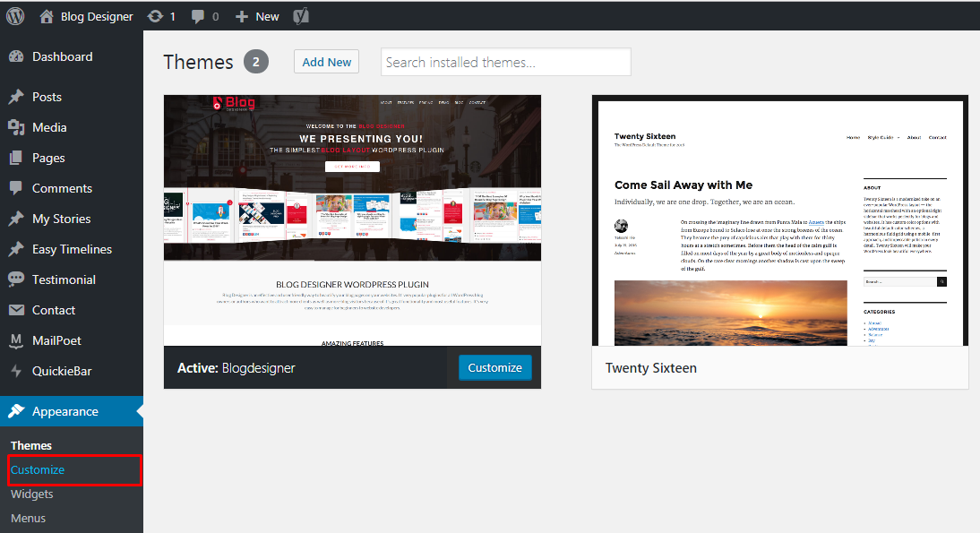Open Widgets submenu link
980x533 pixels.
tap(32, 494)
